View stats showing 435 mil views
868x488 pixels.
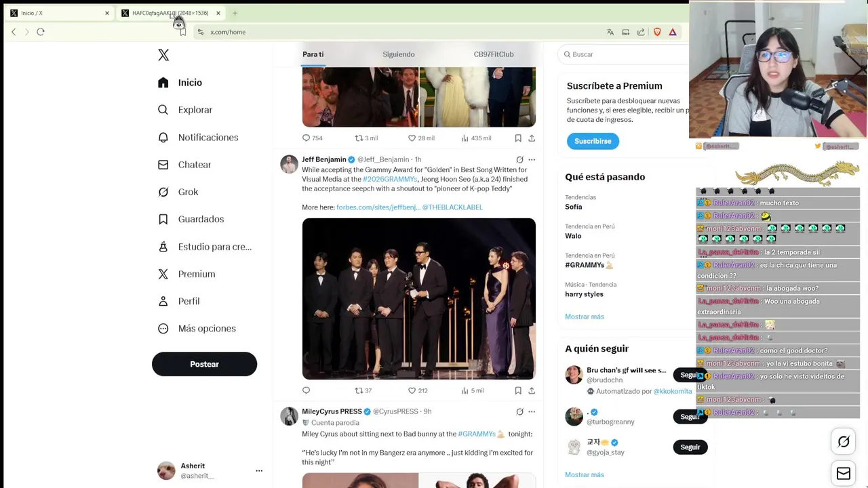[476, 138]
